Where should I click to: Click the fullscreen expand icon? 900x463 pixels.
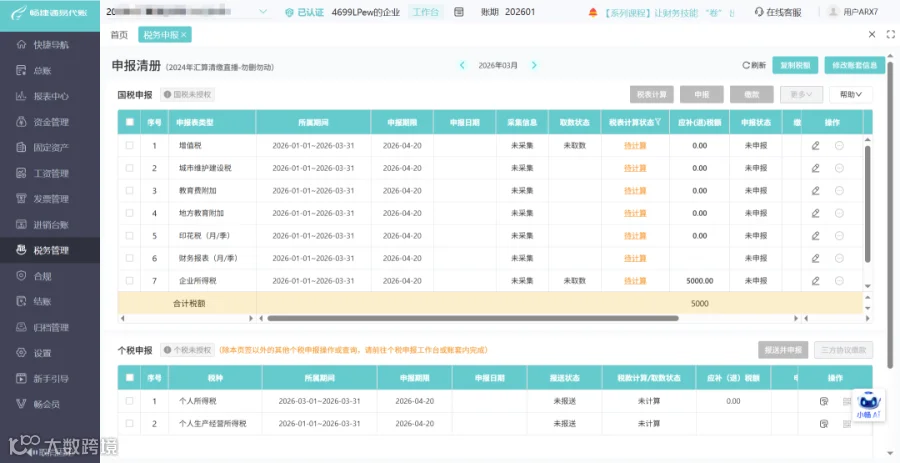point(891,34)
